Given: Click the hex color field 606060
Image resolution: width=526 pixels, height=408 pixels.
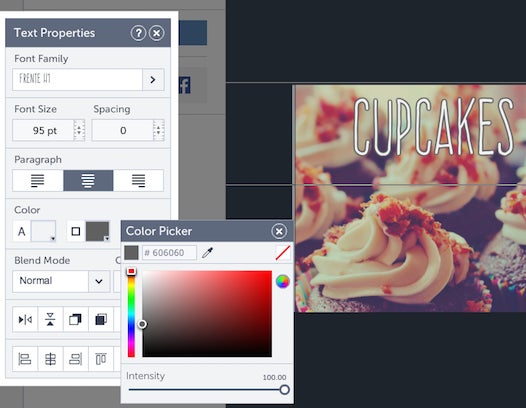Looking at the screenshot, I should pos(169,252).
